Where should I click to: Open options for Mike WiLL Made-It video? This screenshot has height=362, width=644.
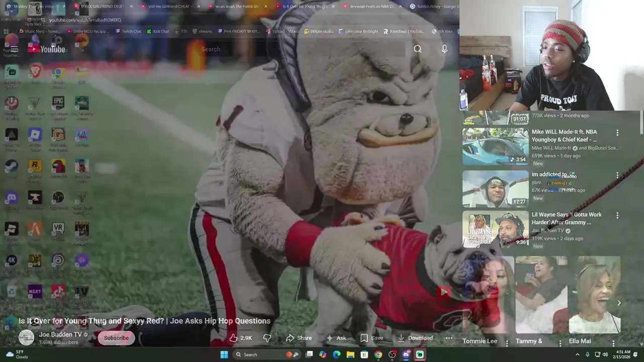pyautogui.click(x=617, y=133)
